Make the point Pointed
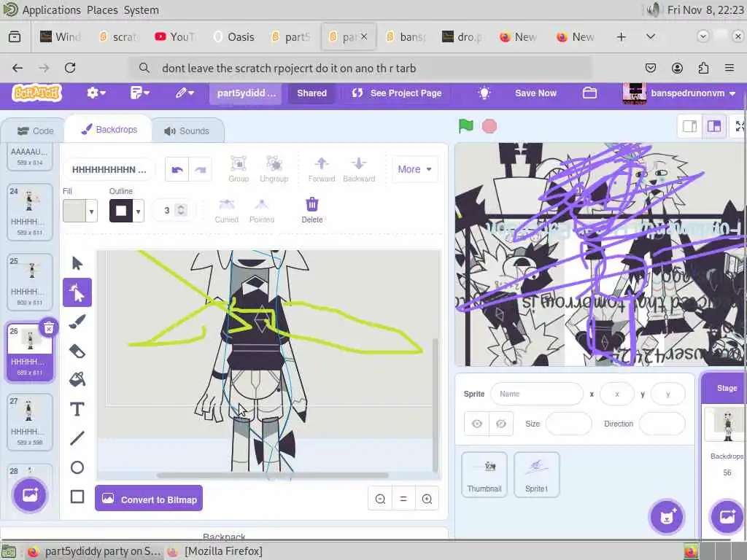 click(x=262, y=211)
